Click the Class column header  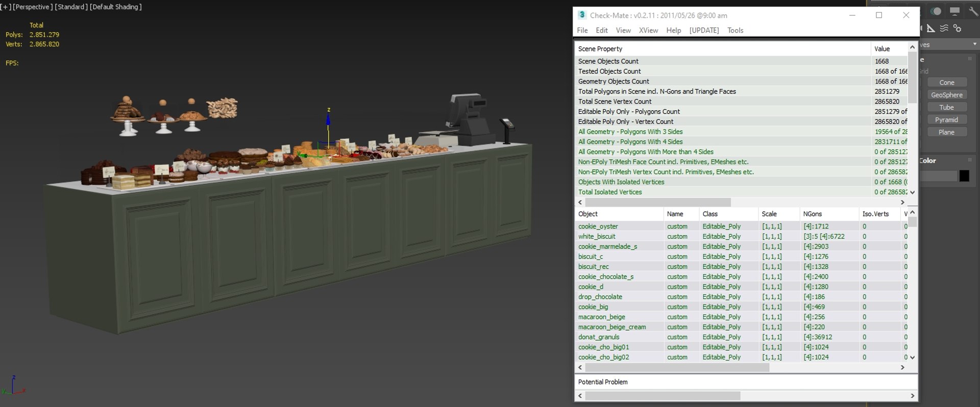coord(728,214)
